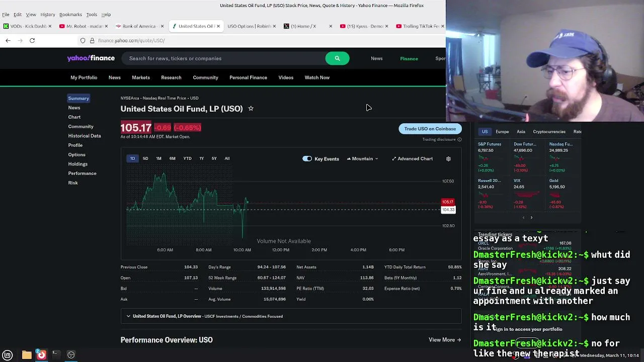Screen dimensions: 644x362
Task: Open the Research nav dropdown
Action: pos(171,77)
